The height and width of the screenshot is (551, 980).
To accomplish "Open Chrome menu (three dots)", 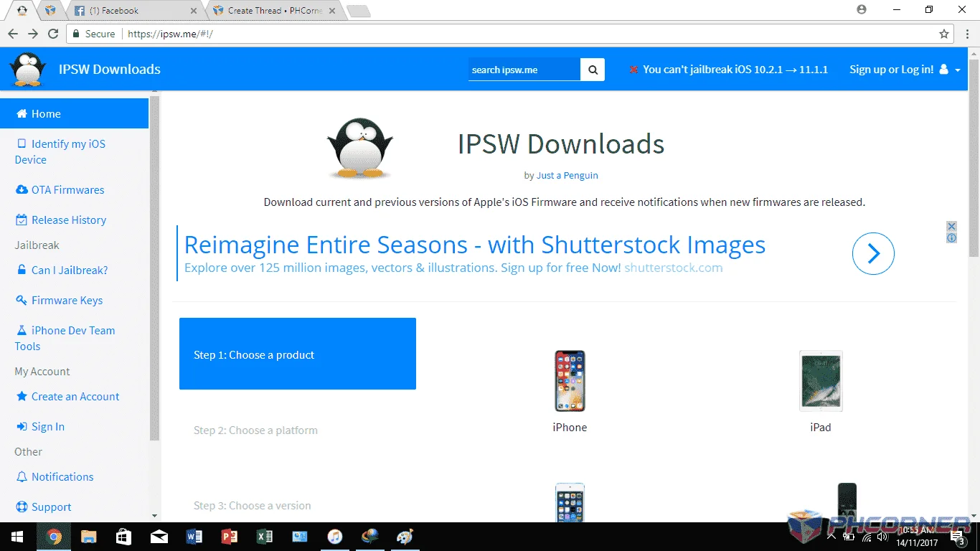I will click(x=966, y=34).
